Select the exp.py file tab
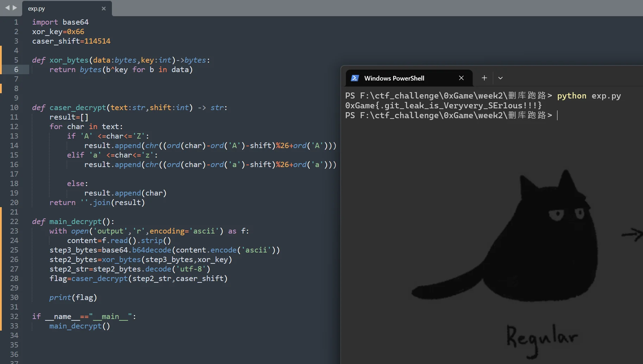 [x=37, y=8]
